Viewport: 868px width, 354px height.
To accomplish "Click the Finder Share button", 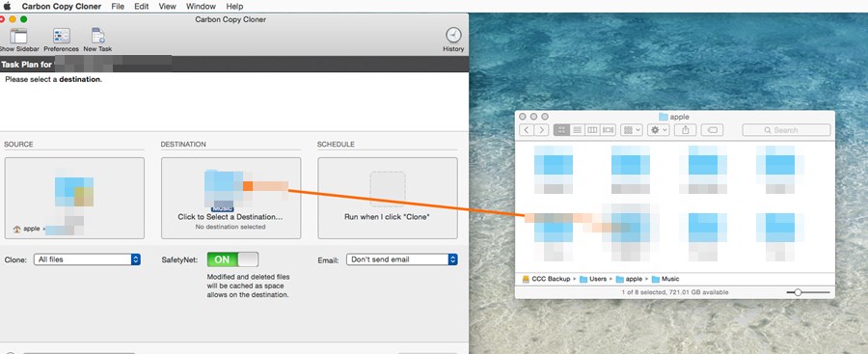I will click(686, 129).
